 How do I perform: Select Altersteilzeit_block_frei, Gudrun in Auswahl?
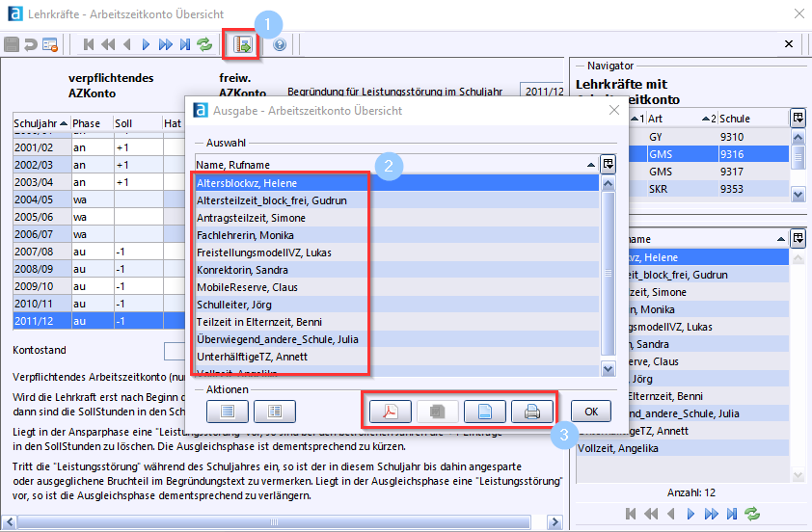pyautogui.click(x=396, y=200)
